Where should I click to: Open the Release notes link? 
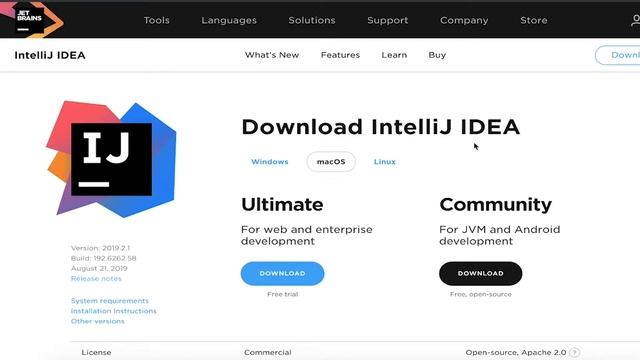tap(96, 279)
